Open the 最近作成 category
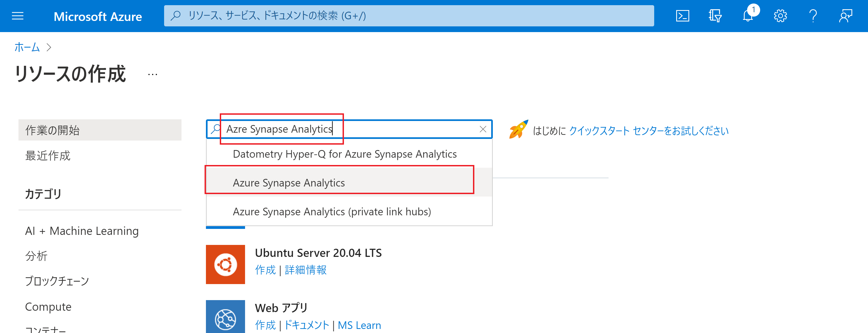Screen dimensions: 868x333 tap(48, 156)
